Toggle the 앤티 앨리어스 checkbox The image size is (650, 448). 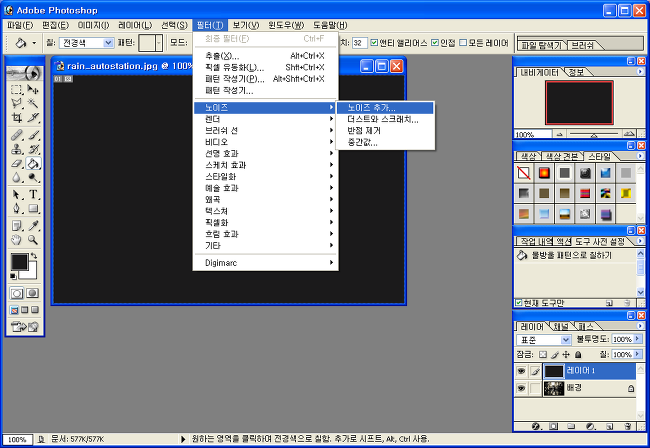(374, 43)
